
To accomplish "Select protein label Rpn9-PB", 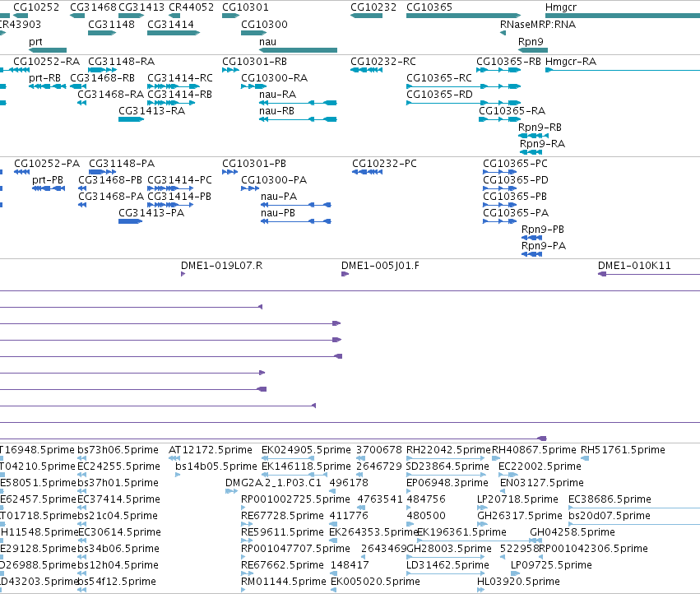I will (x=542, y=230).
